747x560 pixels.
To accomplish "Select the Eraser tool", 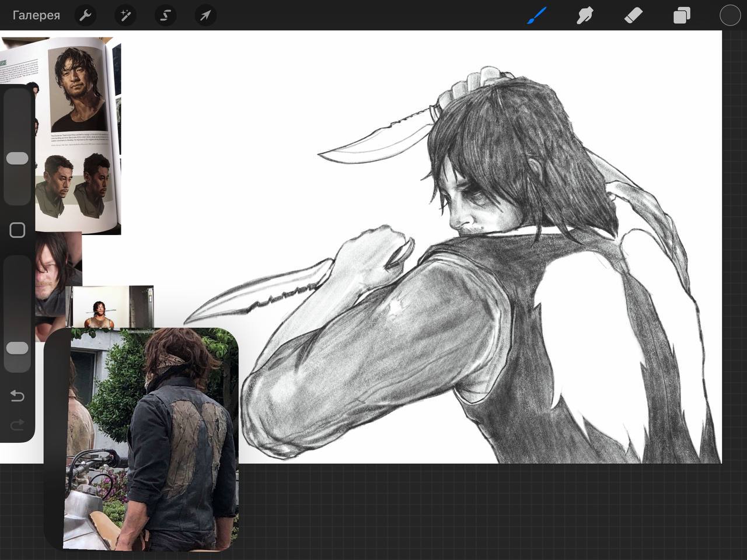I will click(x=633, y=16).
